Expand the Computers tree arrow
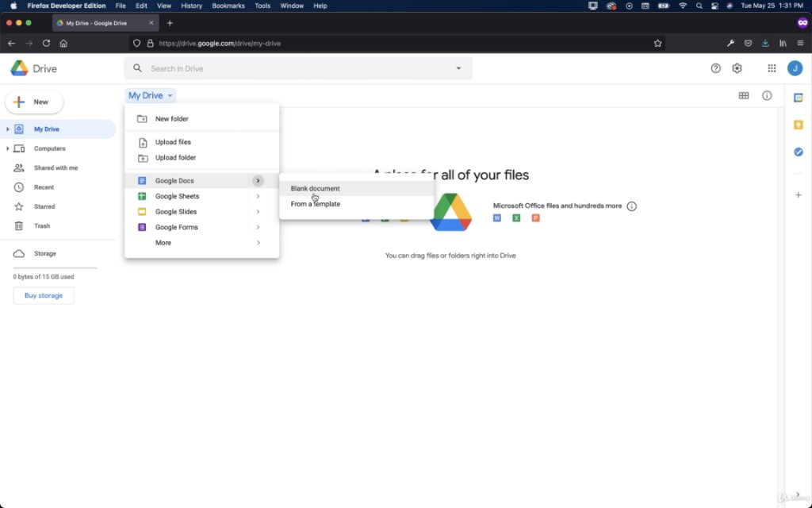 (7, 148)
